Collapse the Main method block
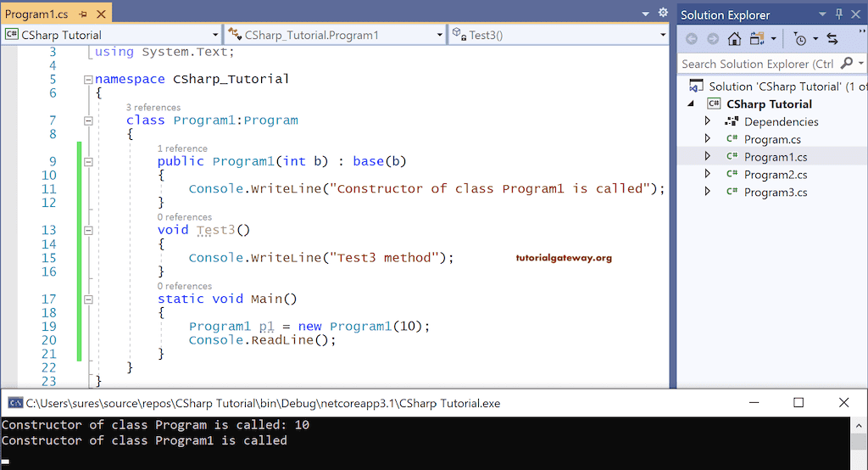The width and height of the screenshot is (868, 470). pos(88,299)
